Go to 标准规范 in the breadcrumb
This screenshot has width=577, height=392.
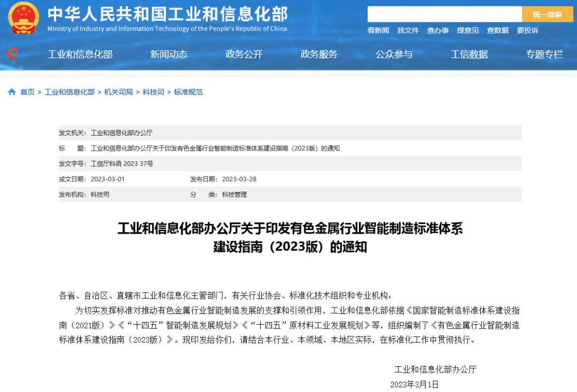click(x=188, y=92)
